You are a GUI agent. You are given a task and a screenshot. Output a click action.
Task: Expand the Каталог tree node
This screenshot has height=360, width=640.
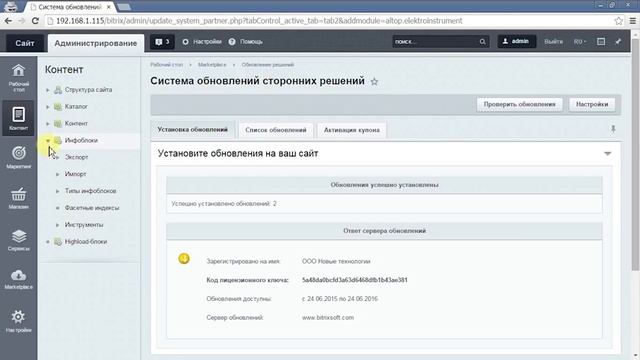[48, 107]
